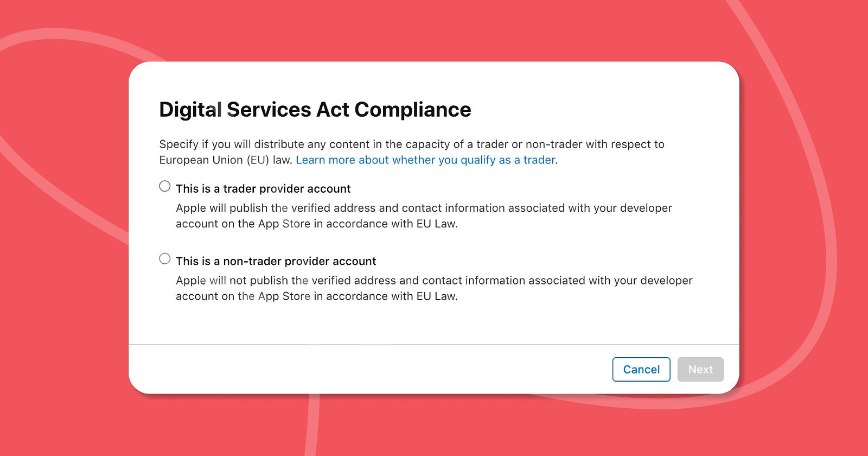Viewport: 868px width, 456px height.
Task: Click 'in accordance with EU Law' under the non-trader option
Action: tap(386, 296)
